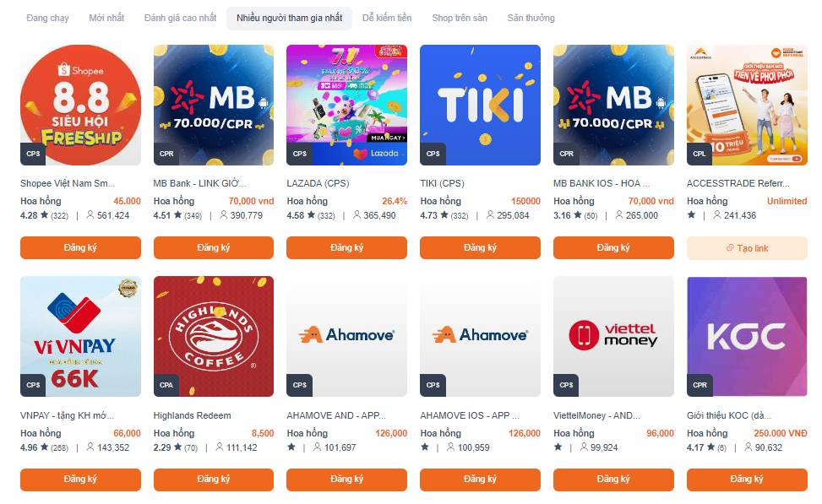Open the Highlands Coffee logo image

point(214,336)
